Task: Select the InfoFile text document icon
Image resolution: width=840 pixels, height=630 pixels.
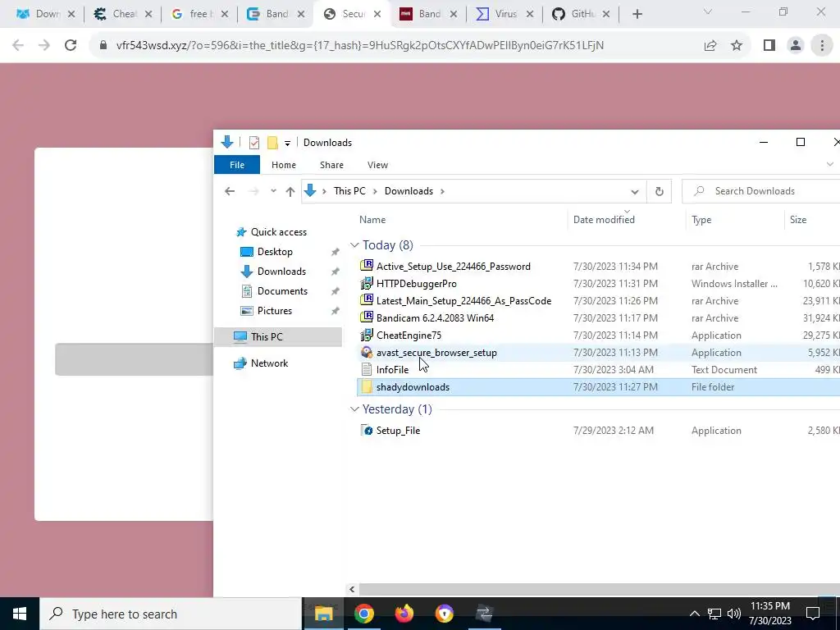Action: pyautogui.click(x=367, y=369)
